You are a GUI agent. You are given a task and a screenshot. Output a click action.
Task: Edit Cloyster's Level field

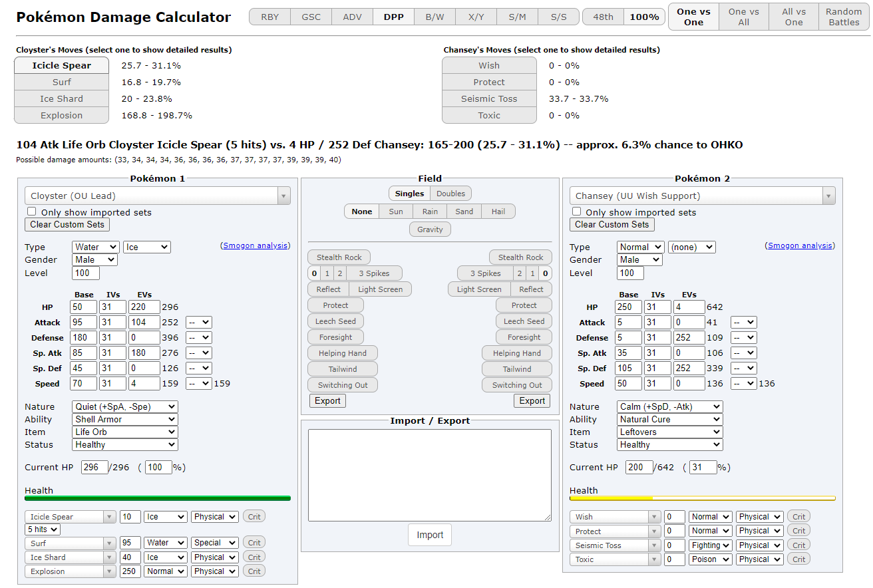tap(86, 273)
